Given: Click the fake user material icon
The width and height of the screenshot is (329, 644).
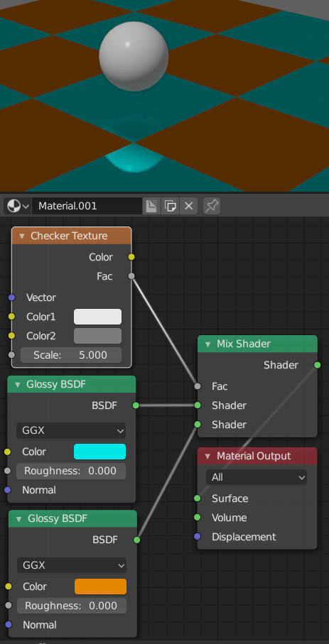Looking at the screenshot, I should [151, 206].
